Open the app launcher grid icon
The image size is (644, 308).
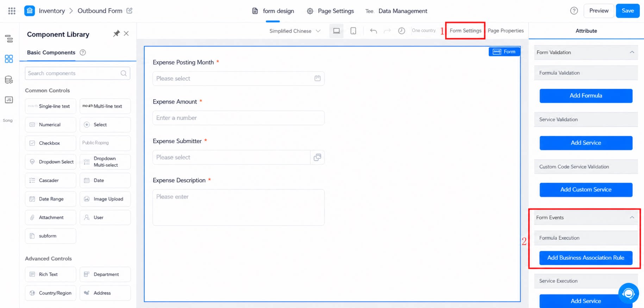point(12,11)
